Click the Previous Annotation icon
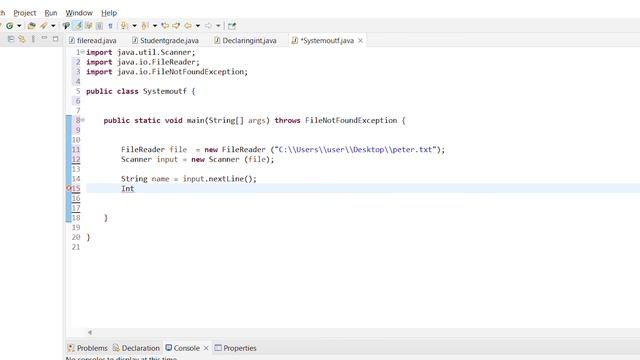 pyautogui.click(x=144, y=26)
